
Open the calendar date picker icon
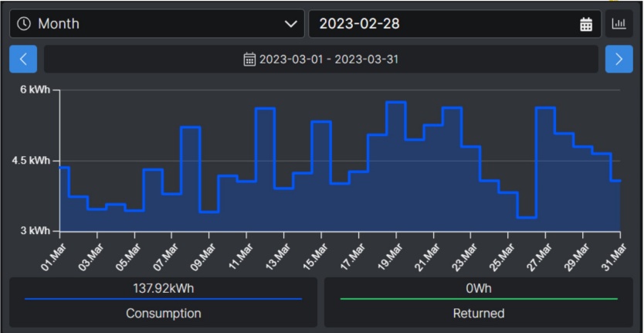585,24
